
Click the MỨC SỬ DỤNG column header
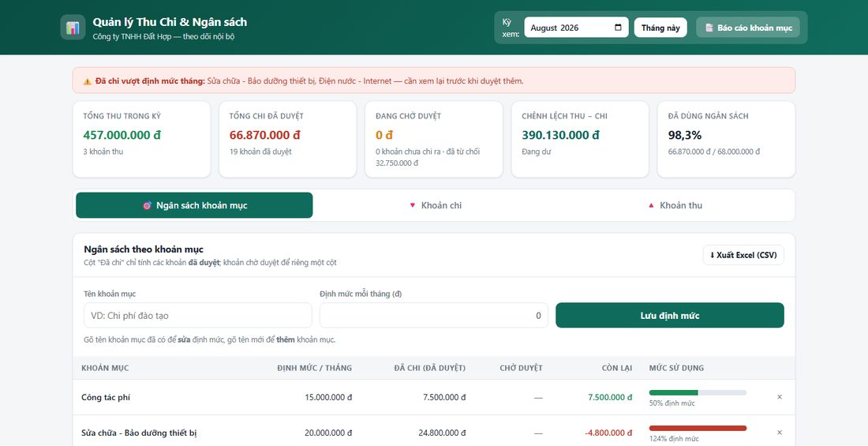tap(676, 369)
